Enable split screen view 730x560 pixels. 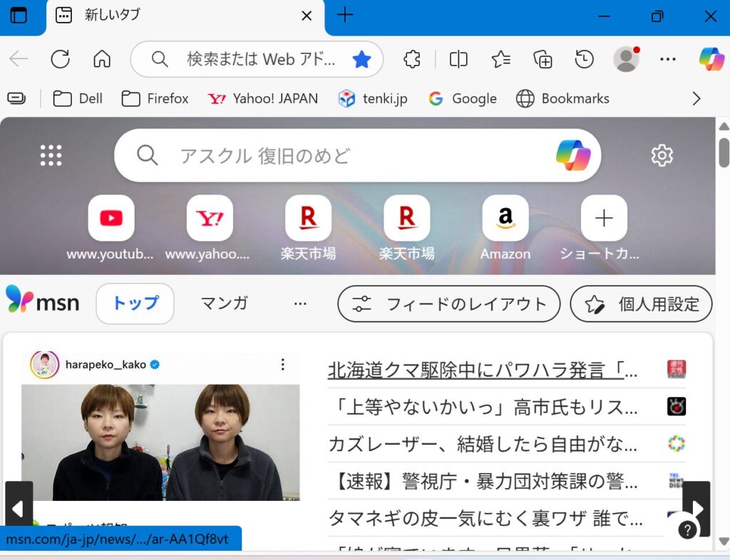pos(457,59)
